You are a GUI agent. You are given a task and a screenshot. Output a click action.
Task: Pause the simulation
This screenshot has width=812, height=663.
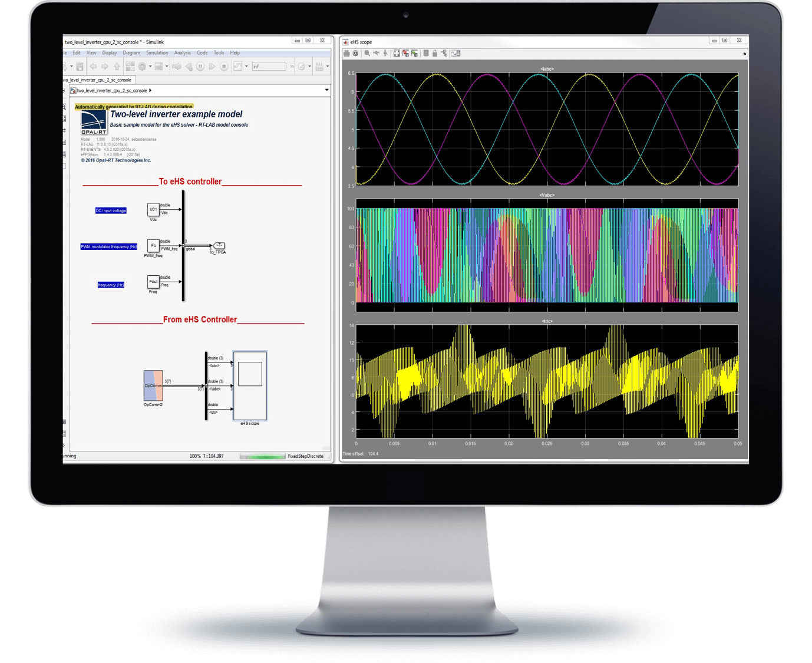point(200,67)
